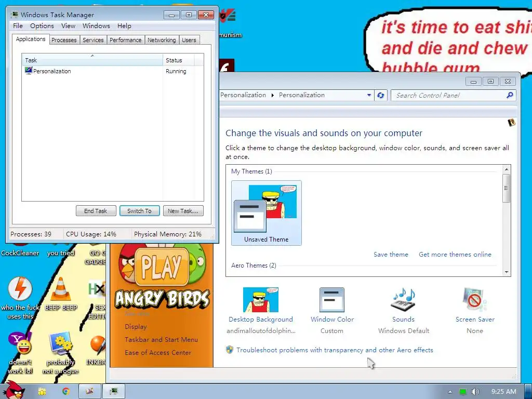
Task: Open the Sounds icon
Action: tap(403, 300)
